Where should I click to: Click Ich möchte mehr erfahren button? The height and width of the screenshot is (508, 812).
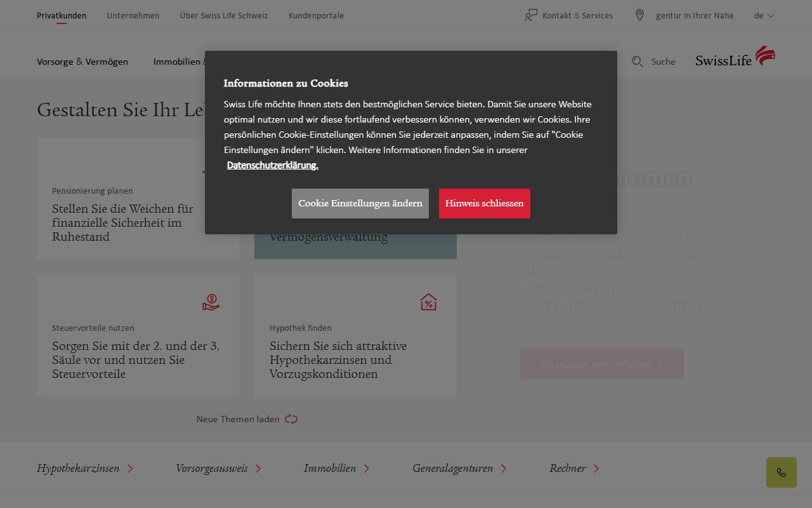coord(602,364)
